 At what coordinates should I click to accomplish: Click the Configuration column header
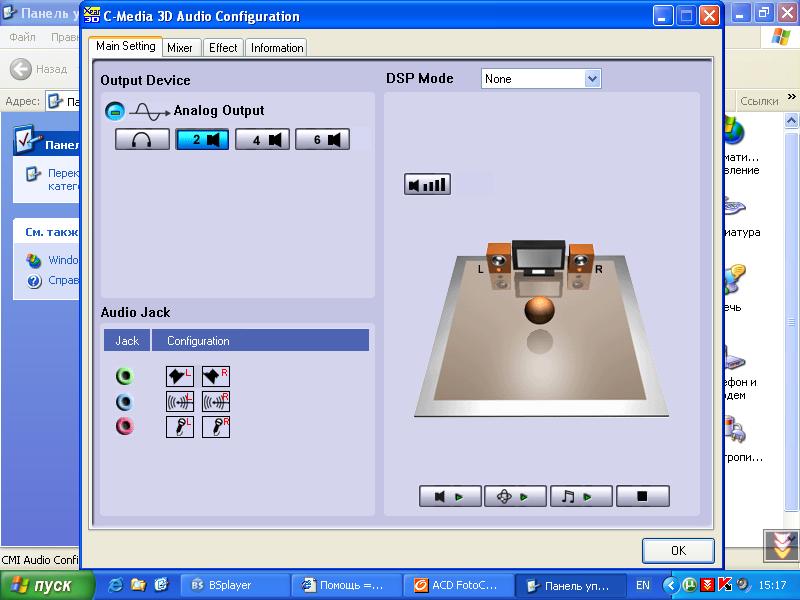tap(260, 341)
